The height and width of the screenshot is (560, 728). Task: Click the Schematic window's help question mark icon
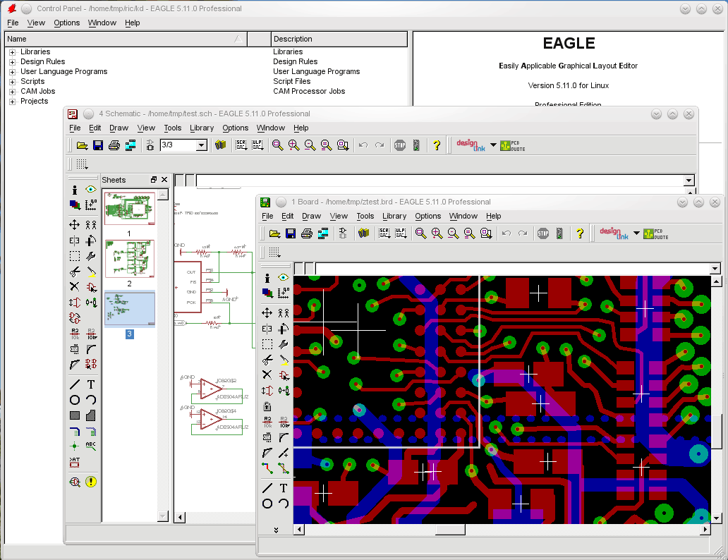pyautogui.click(x=437, y=145)
